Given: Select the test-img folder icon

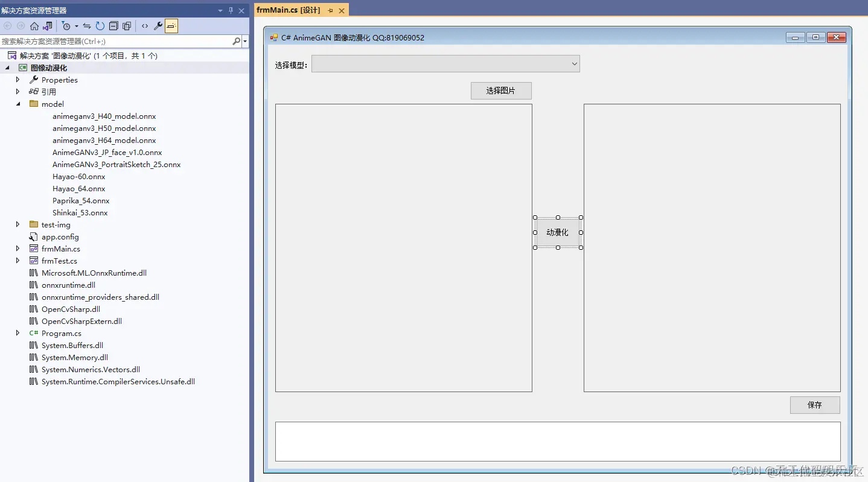Looking at the screenshot, I should click(34, 224).
